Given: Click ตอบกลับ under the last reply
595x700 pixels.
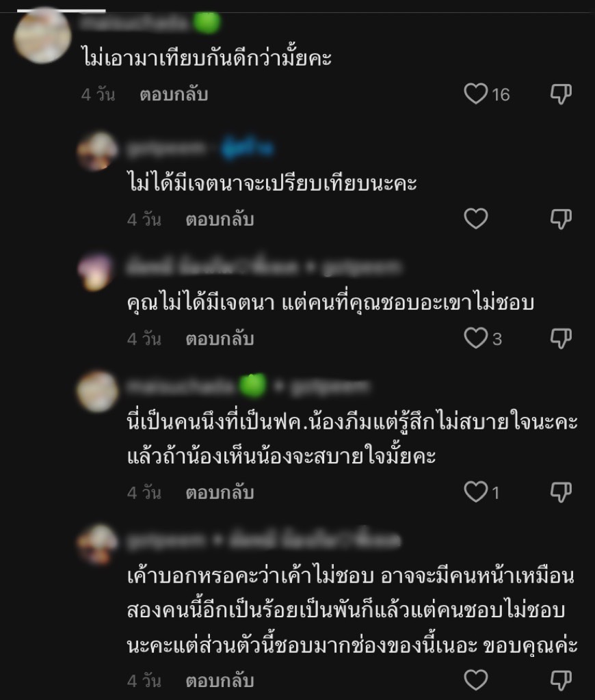Looking at the screenshot, I should coord(220,681).
